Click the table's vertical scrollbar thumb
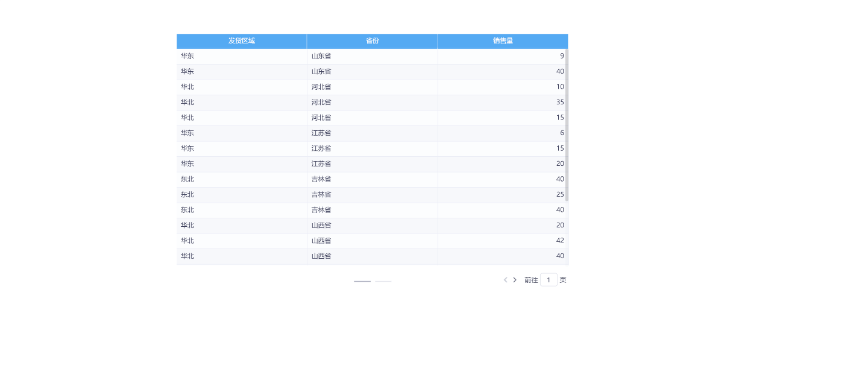Image resolution: width=868 pixels, height=377 pixels. pos(567,125)
